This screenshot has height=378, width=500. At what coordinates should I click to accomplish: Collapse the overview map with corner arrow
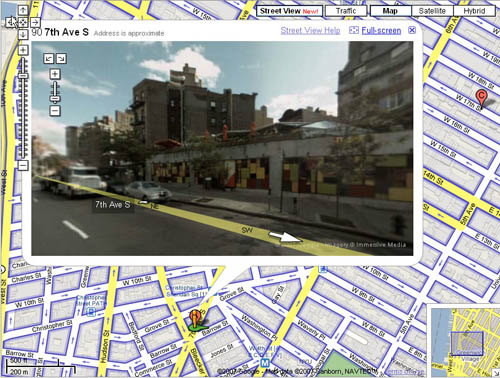[496, 374]
